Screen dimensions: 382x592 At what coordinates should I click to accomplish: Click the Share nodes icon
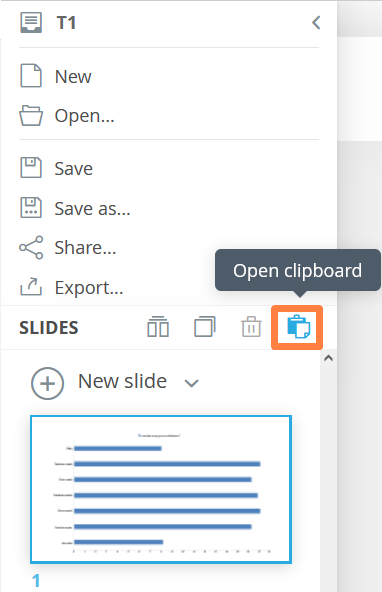coord(31,248)
